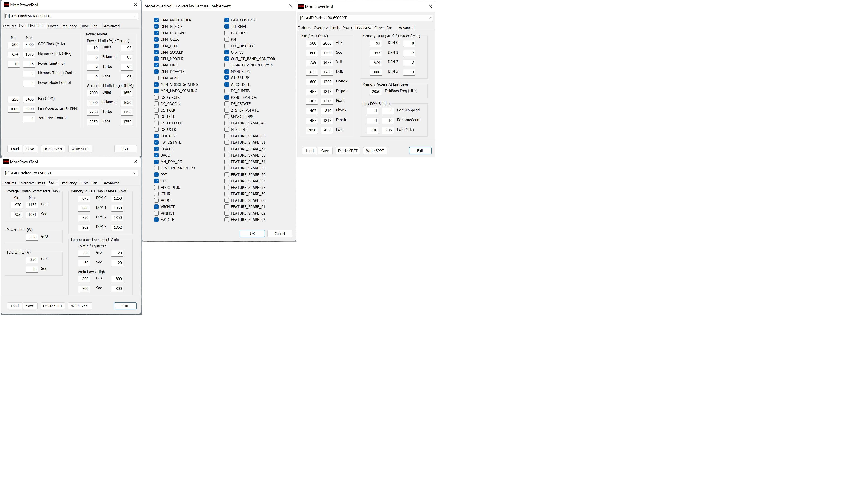Uncheck the FW_CTF feature

(156, 220)
